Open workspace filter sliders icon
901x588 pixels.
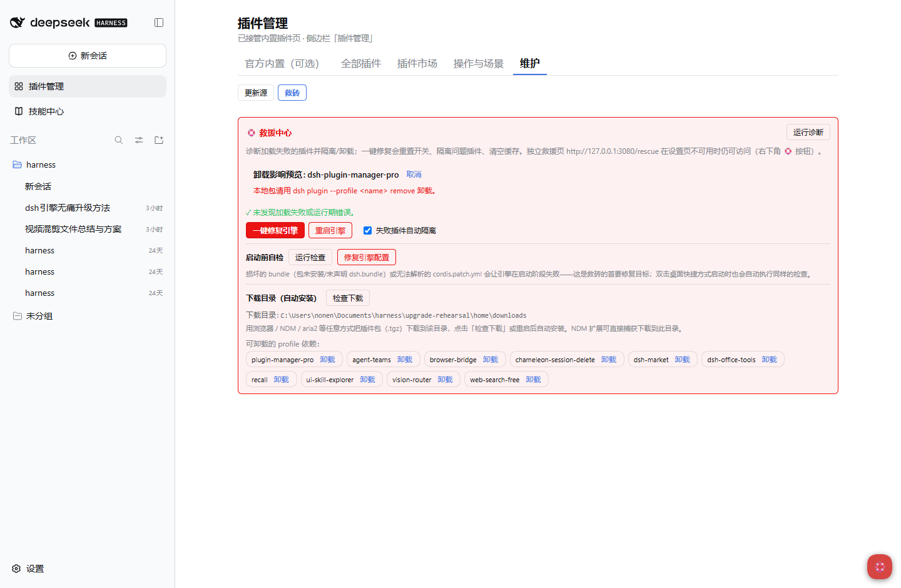click(x=139, y=140)
